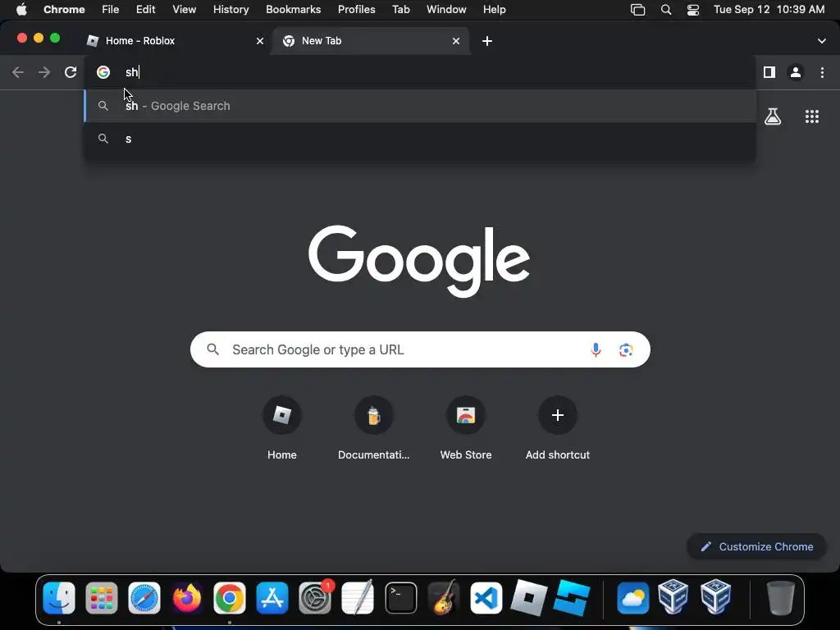Open Launchpad from the dock
The image size is (840, 630).
(101, 598)
